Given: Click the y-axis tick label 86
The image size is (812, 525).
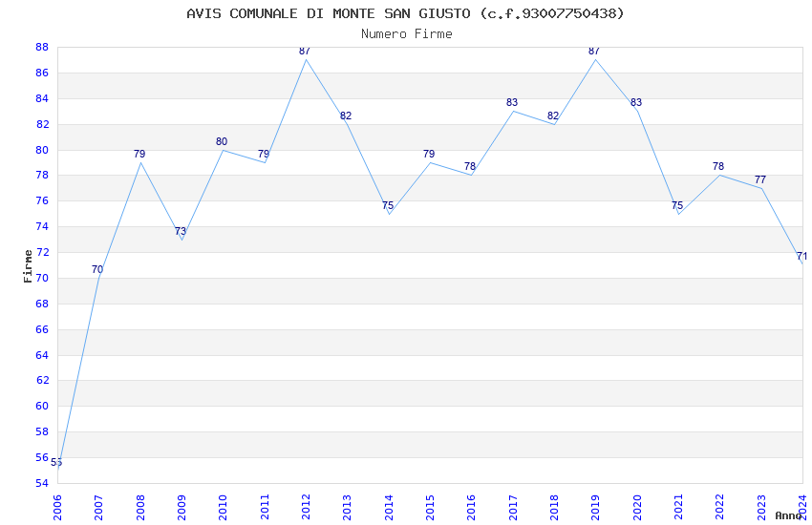Looking at the screenshot, I should 42,73.
